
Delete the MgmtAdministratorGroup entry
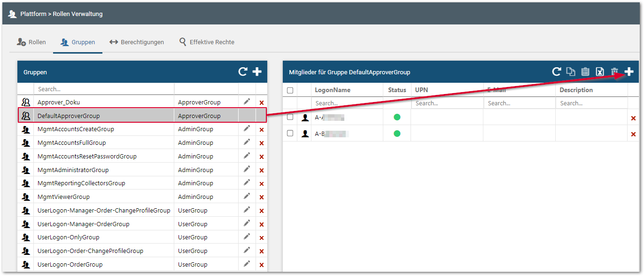tap(262, 170)
